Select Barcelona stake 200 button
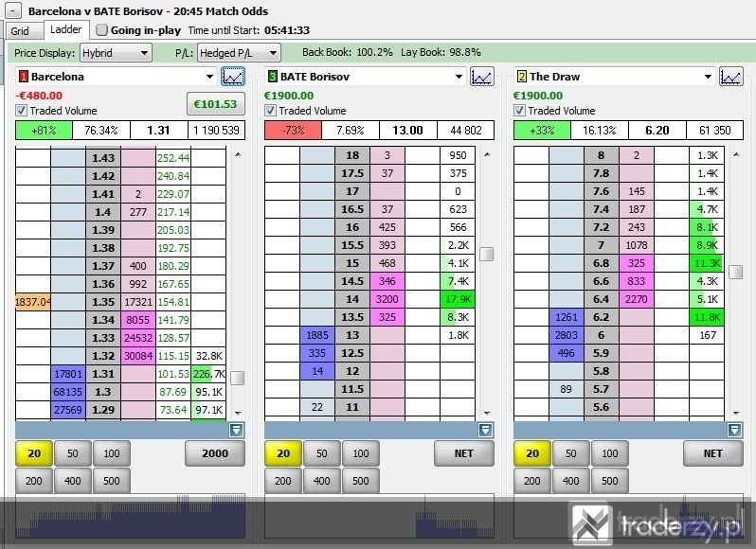 pyautogui.click(x=34, y=481)
